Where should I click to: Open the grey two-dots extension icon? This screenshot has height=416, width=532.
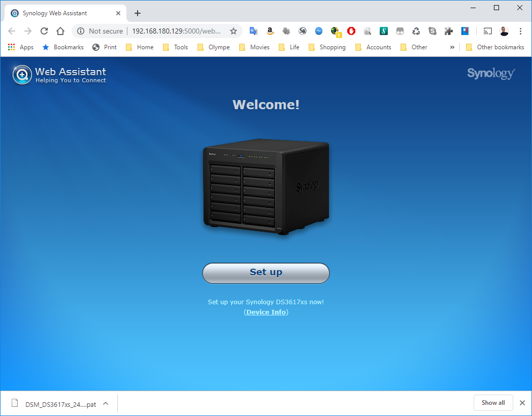click(400, 31)
